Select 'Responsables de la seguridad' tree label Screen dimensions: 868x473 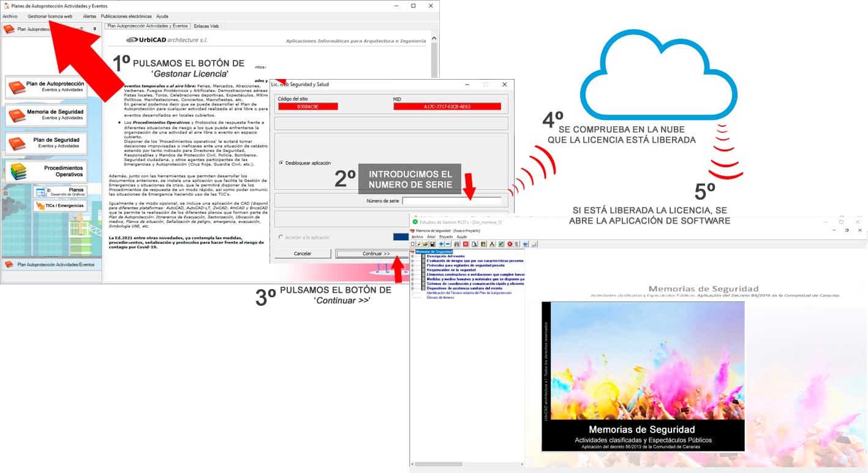point(451,270)
